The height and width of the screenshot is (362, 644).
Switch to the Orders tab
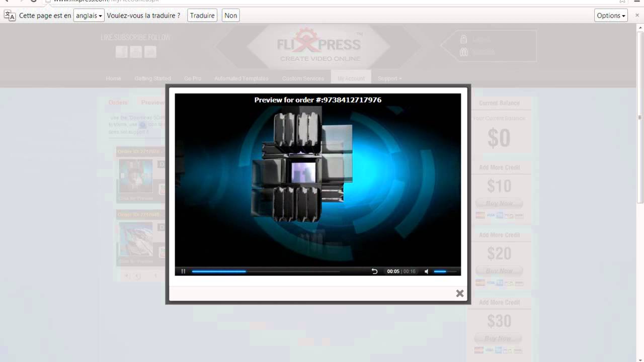(x=118, y=103)
